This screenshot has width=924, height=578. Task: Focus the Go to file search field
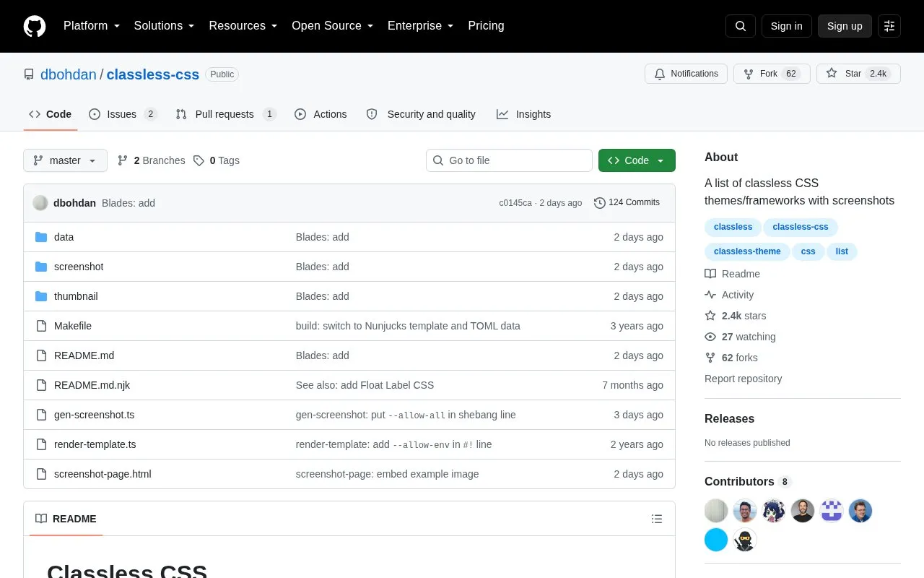[x=509, y=160]
